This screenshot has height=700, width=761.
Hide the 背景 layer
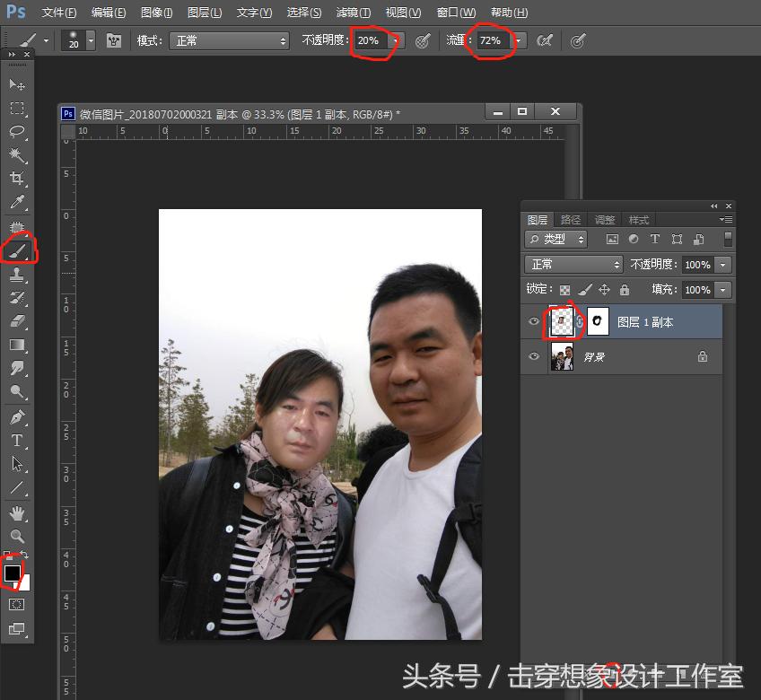point(534,356)
